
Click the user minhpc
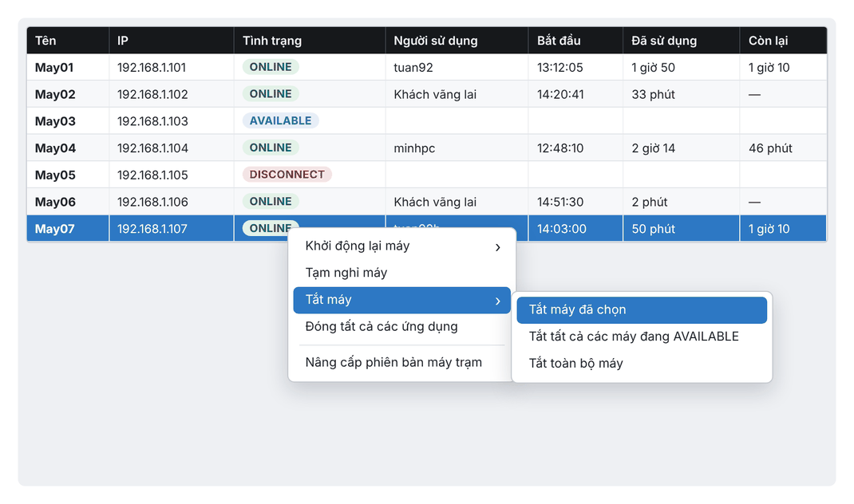(x=414, y=148)
